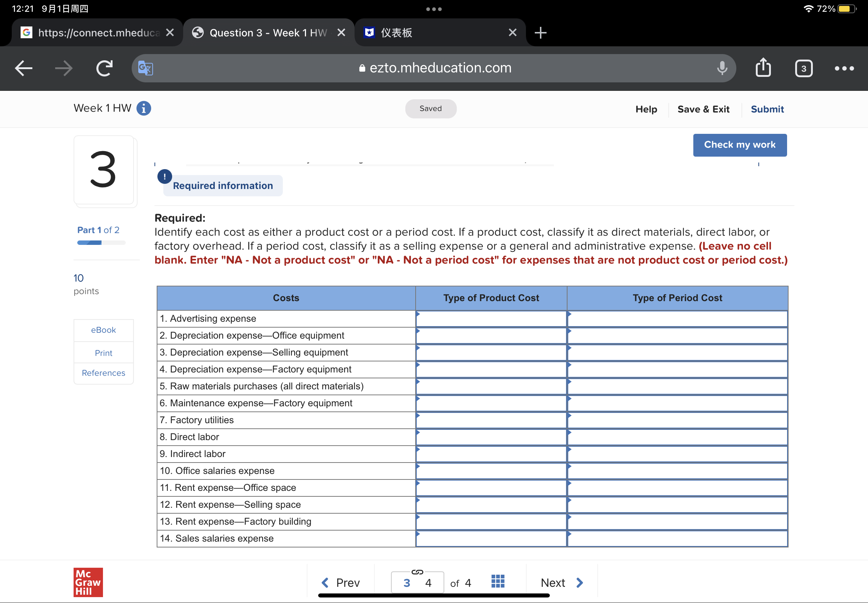Open the new tab plus button
This screenshot has width=868, height=603.
coord(540,33)
